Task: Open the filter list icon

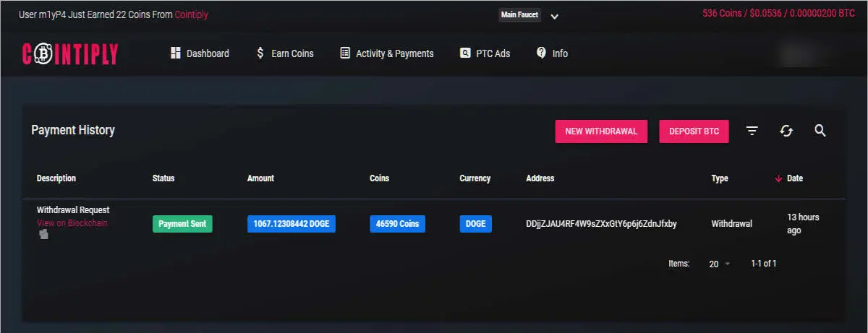Action: (752, 131)
